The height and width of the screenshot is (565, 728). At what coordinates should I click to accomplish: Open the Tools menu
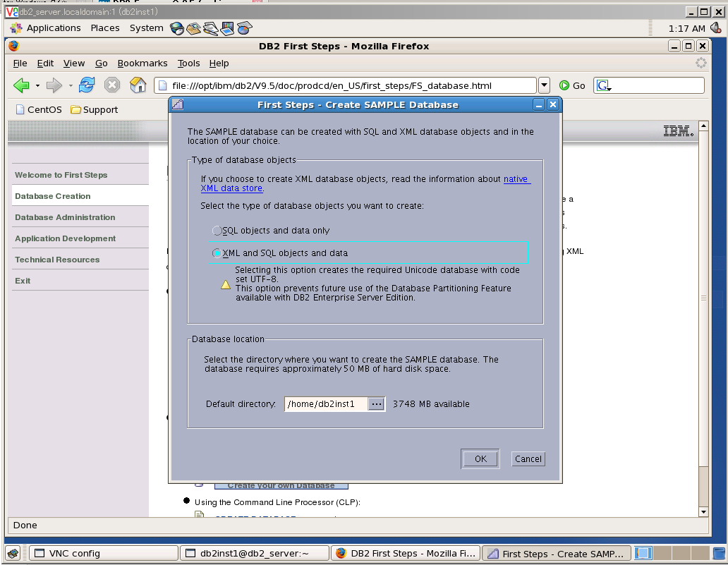[x=188, y=63]
